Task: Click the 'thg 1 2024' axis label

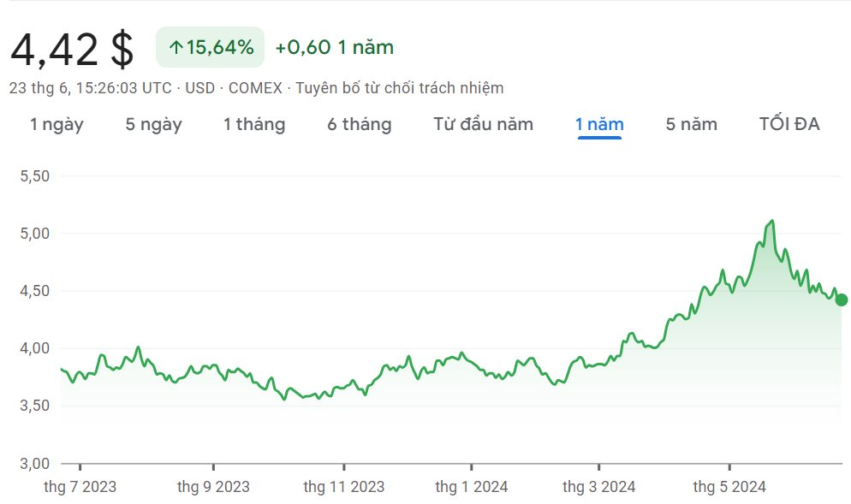Action: [x=471, y=487]
